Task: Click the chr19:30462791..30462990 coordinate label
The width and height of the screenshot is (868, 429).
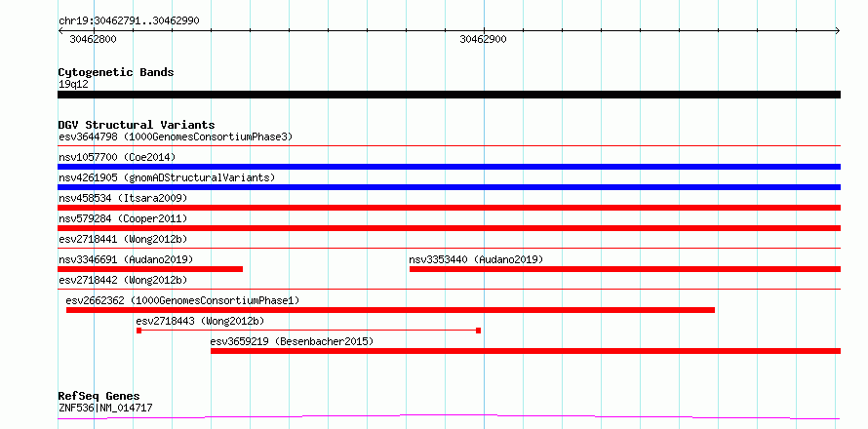Action: click(129, 21)
